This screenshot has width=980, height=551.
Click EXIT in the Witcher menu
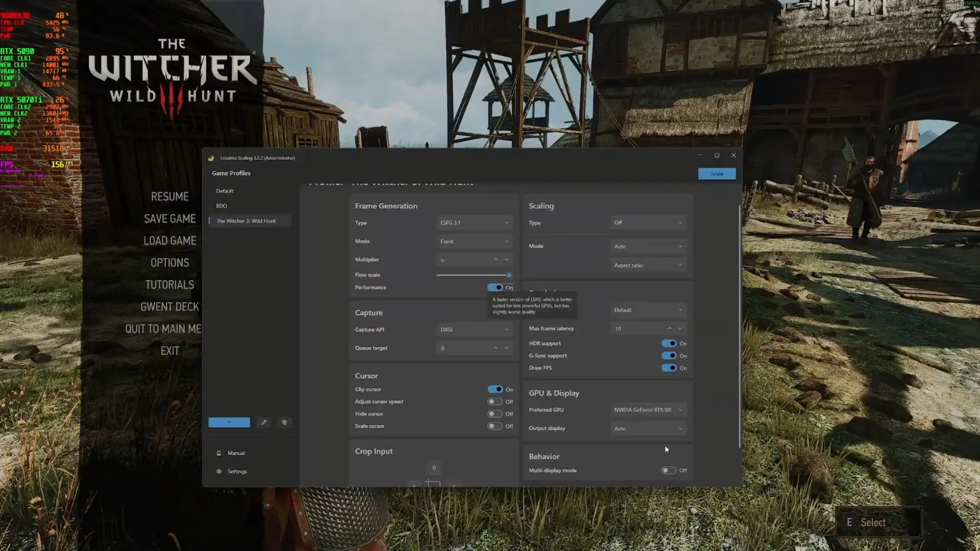click(x=170, y=351)
